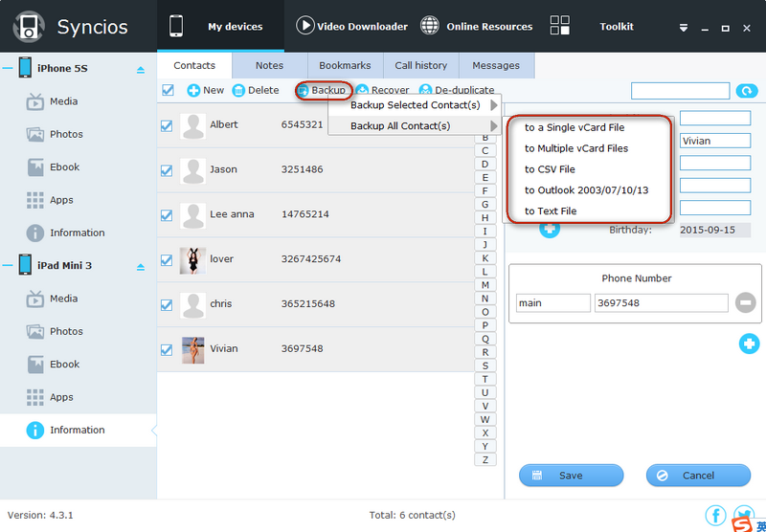Image resolution: width=766 pixels, height=532 pixels.
Task: Jump to letter M in index
Action: (485, 285)
